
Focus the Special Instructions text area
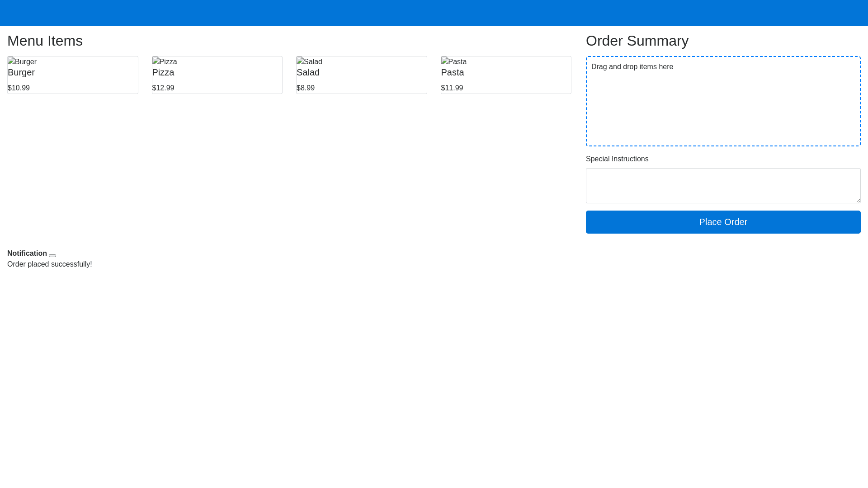[x=722, y=185]
